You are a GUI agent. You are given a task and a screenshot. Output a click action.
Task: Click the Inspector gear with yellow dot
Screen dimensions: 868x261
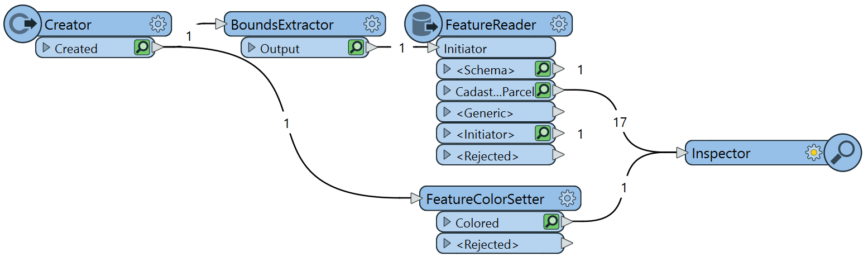[814, 153]
